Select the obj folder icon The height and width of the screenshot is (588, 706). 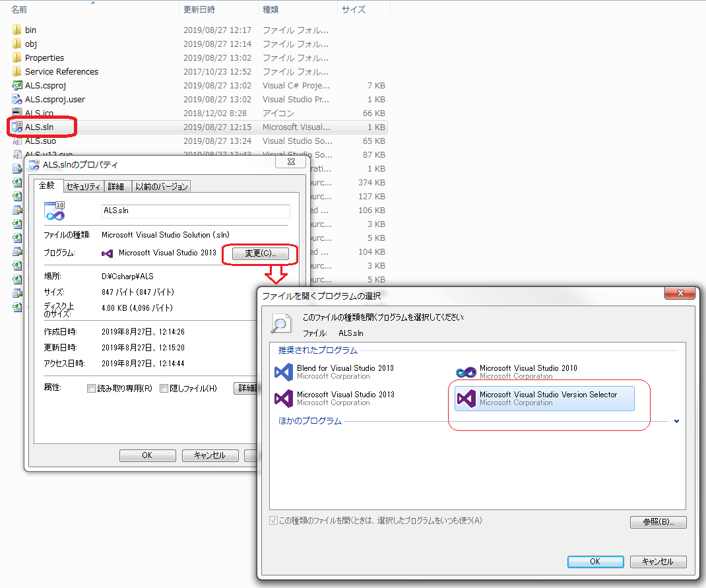[16, 44]
